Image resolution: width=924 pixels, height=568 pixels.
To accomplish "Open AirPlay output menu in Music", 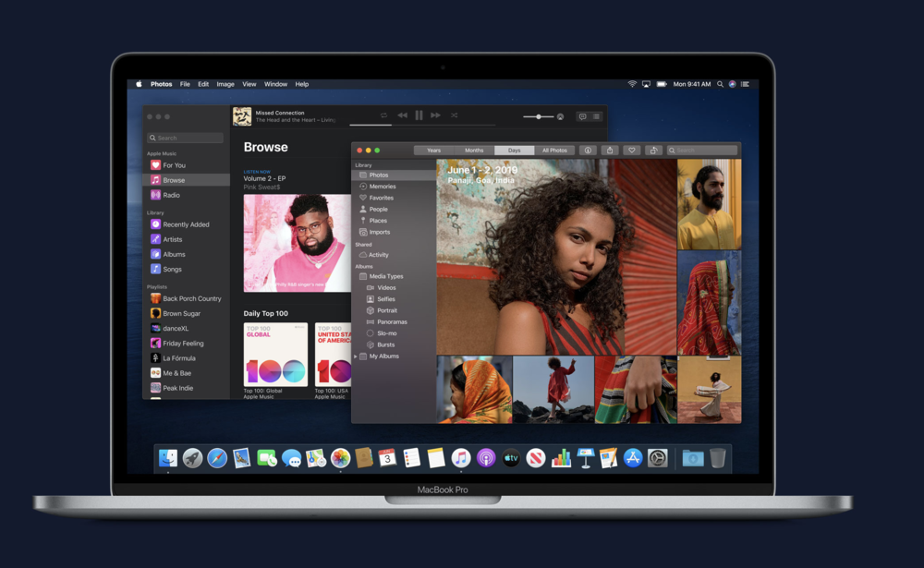I will pos(561,116).
